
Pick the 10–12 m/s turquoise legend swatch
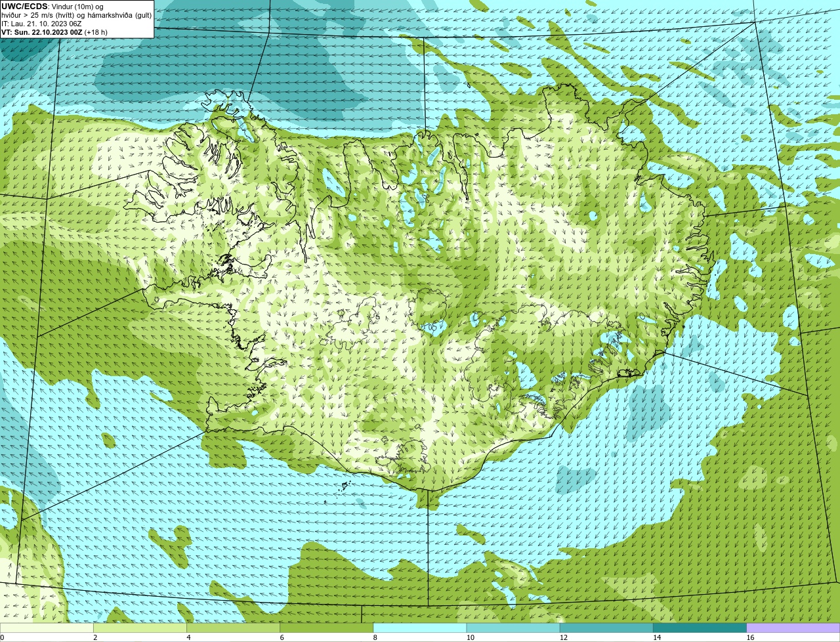513,628
